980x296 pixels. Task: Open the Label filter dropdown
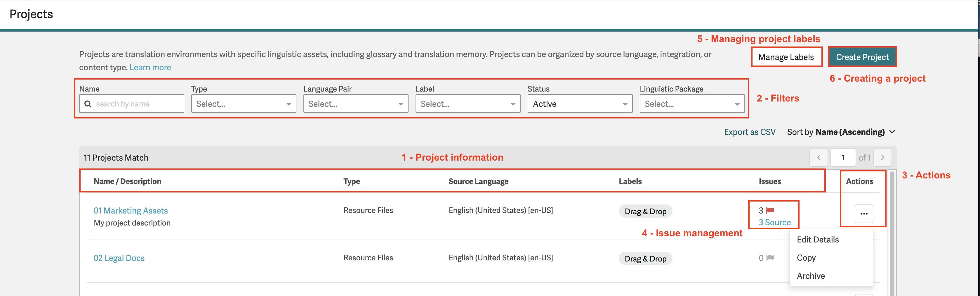pyautogui.click(x=468, y=103)
